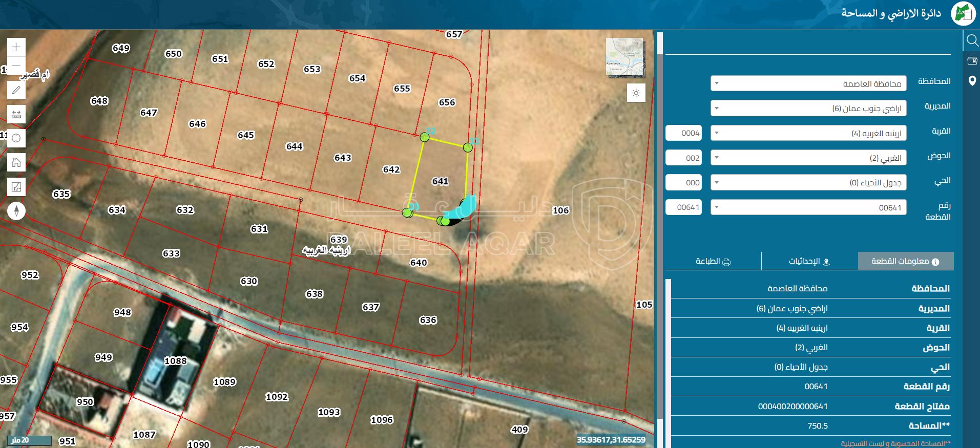Viewport: 980px width, 448px height.
Task: Open the coordinates tab (الإحداثيات)
Action: pyautogui.click(x=809, y=261)
